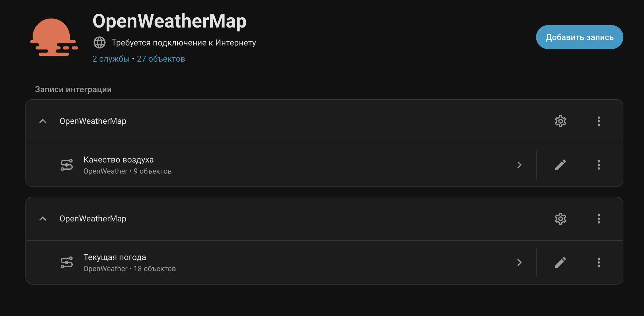Open settings gear for first OpenWeatherMap entry

pyautogui.click(x=560, y=121)
